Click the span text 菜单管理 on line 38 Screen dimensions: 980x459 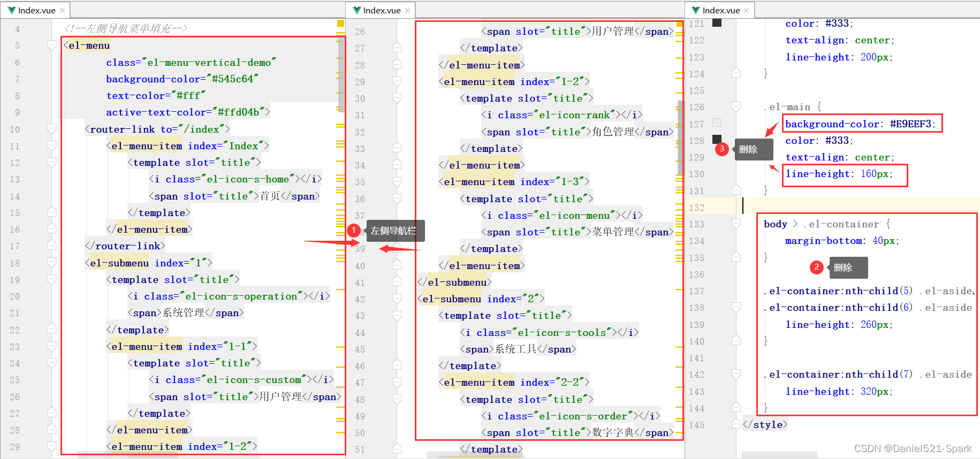(613, 232)
